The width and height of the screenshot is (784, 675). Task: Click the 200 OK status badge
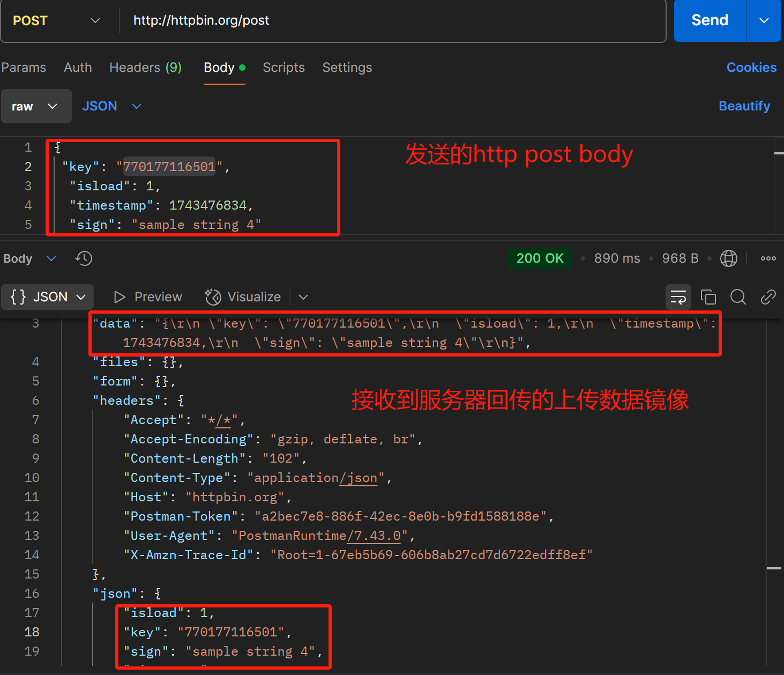pyautogui.click(x=540, y=258)
